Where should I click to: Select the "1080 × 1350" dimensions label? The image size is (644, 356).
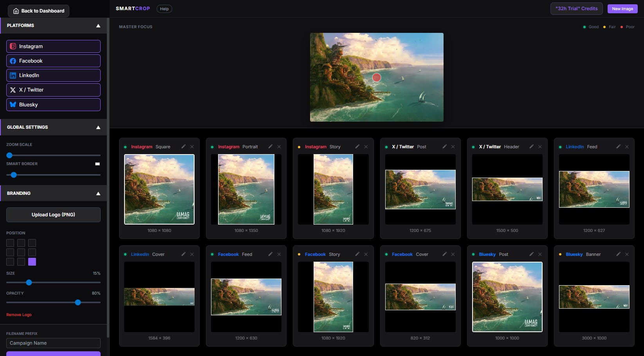pyautogui.click(x=246, y=230)
